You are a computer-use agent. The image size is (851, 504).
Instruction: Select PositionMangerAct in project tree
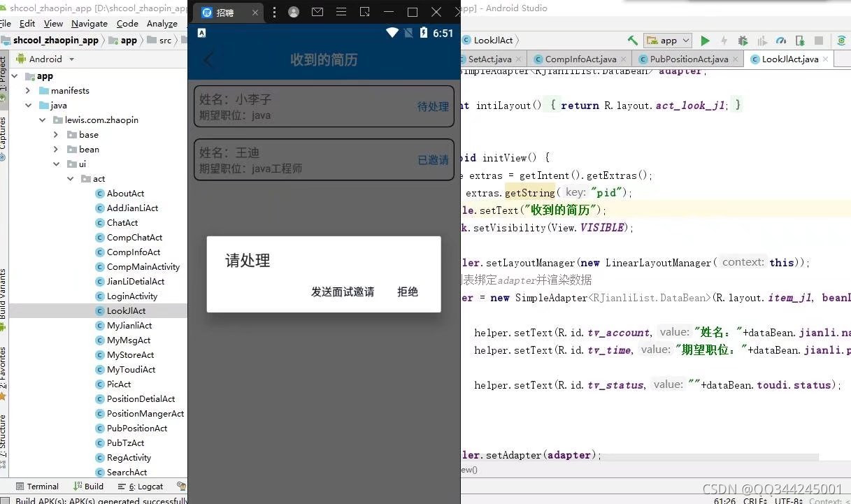140,414
